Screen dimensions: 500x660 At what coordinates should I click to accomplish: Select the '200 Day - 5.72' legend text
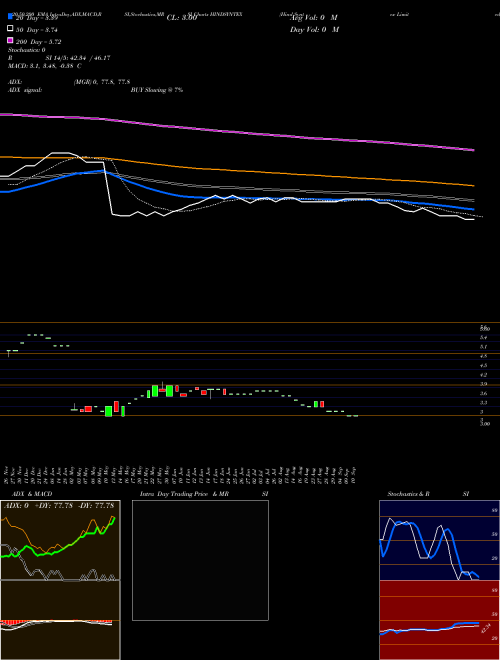click(39, 42)
